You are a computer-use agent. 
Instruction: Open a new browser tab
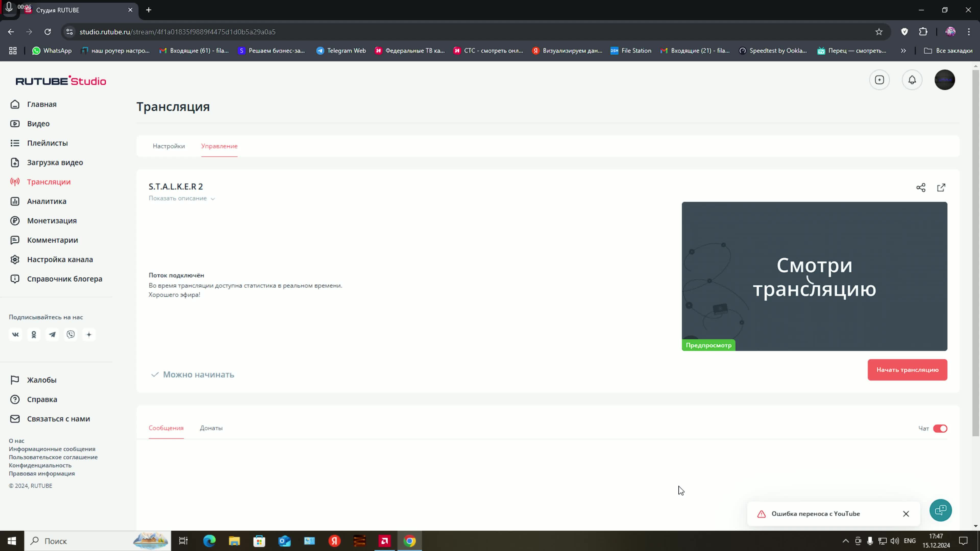149,10
